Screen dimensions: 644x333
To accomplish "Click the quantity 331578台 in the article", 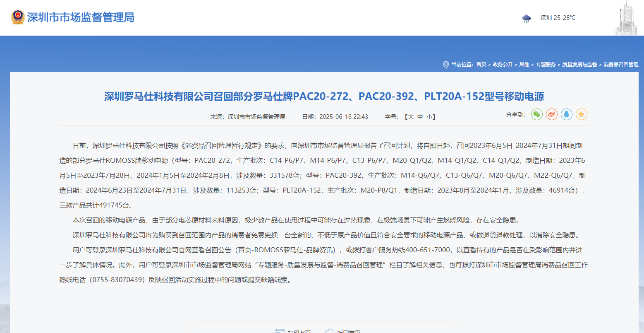I will tap(285, 176).
